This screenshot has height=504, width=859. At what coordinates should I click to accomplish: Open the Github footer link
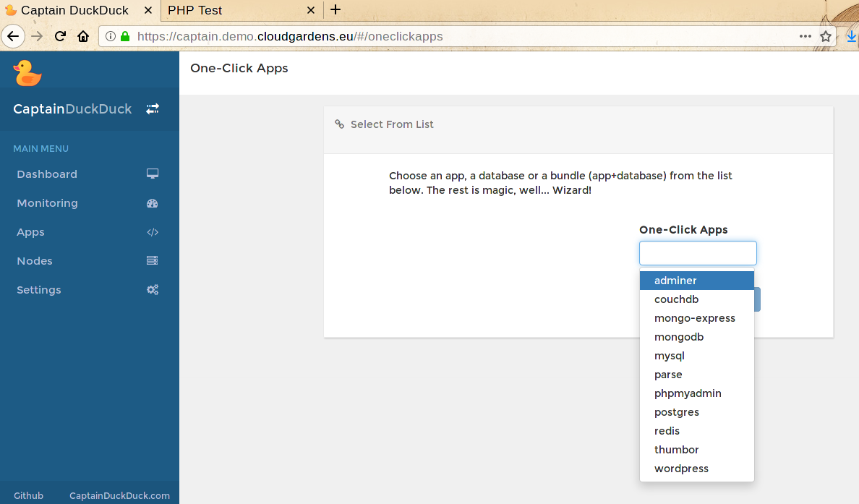(28, 495)
